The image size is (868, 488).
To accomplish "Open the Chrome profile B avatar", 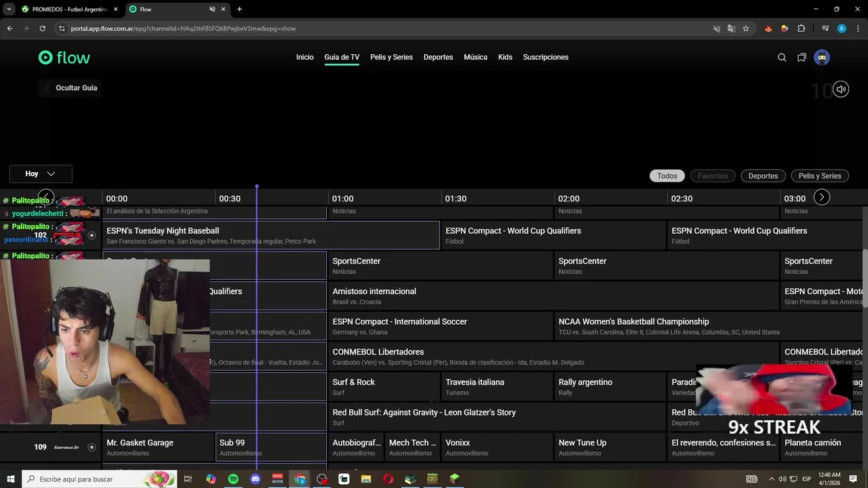I will pyautogui.click(x=842, y=28).
